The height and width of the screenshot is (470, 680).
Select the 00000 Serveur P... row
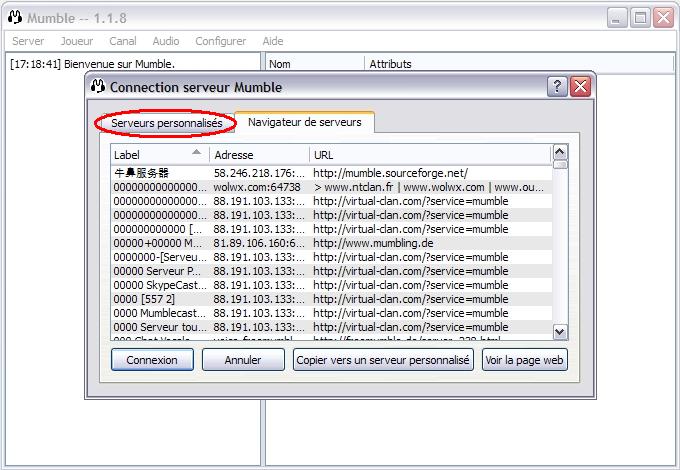tap(331, 271)
